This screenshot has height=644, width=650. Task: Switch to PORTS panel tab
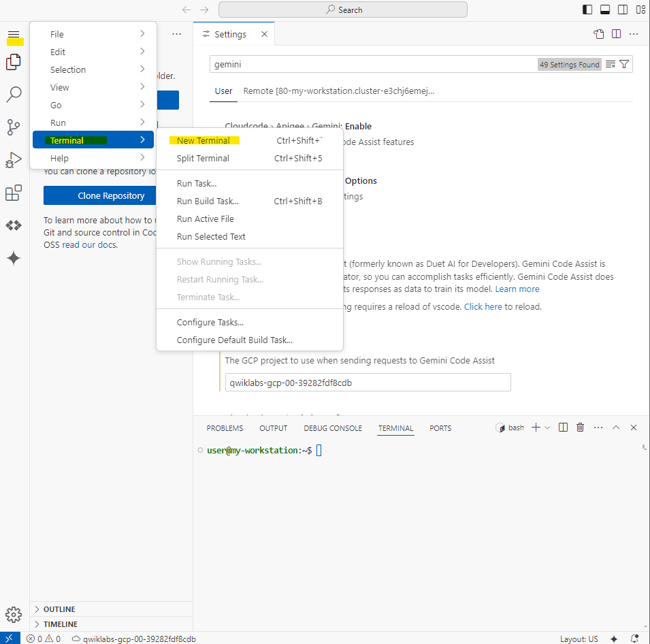tap(440, 428)
